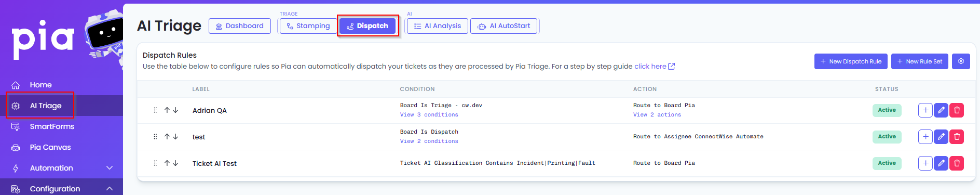Edit the Adrian QA rule
The width and height of the screenshot is (980, 195).
point(941,110)
